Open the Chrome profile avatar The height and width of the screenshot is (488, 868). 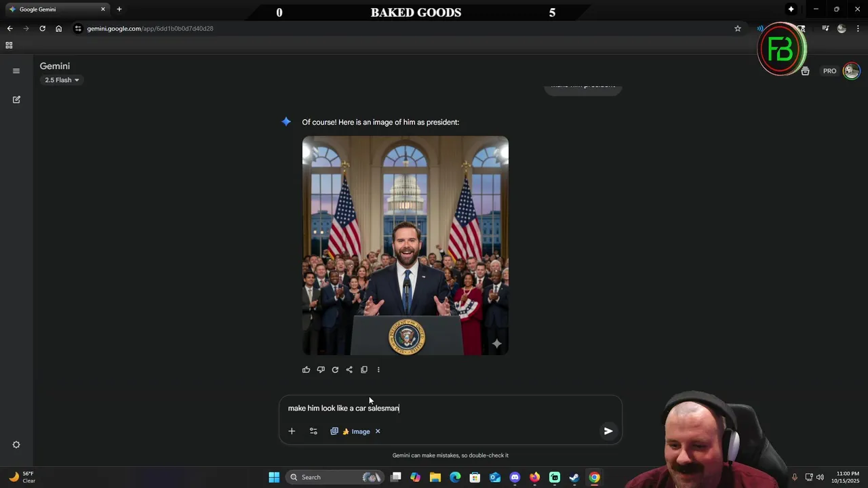pos(842,28)
